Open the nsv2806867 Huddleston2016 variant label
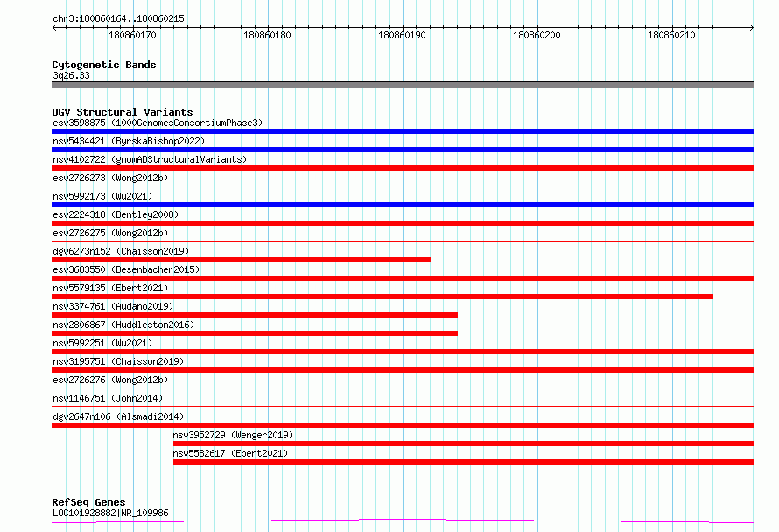779x532 pixels. (123, 325)
